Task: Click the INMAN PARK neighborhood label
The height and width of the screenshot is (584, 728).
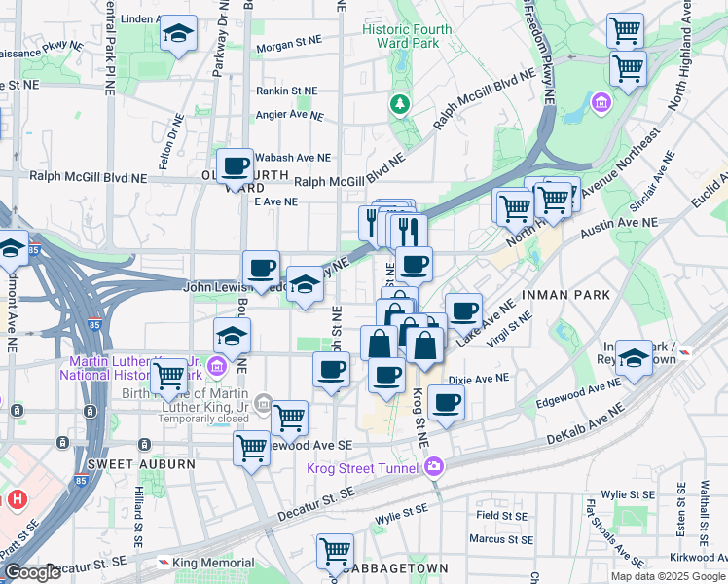Action: [565, 295]
